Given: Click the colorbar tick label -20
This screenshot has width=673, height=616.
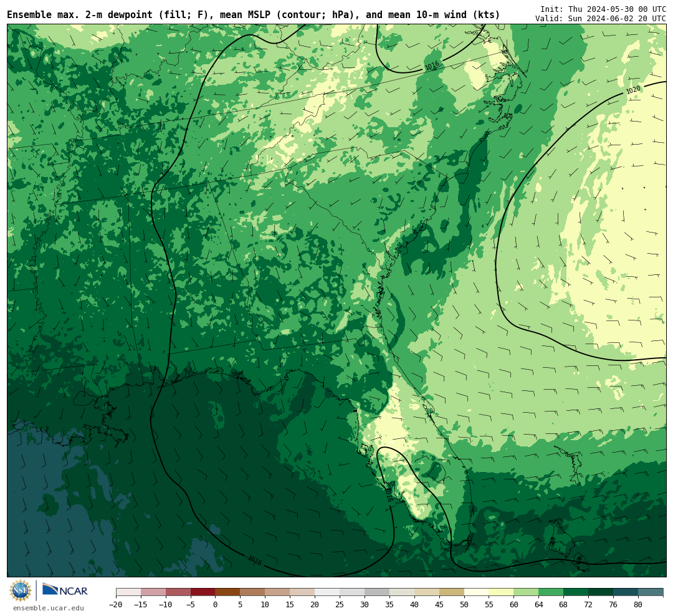Looking at the screenshot, I should [x=116, y=605].
